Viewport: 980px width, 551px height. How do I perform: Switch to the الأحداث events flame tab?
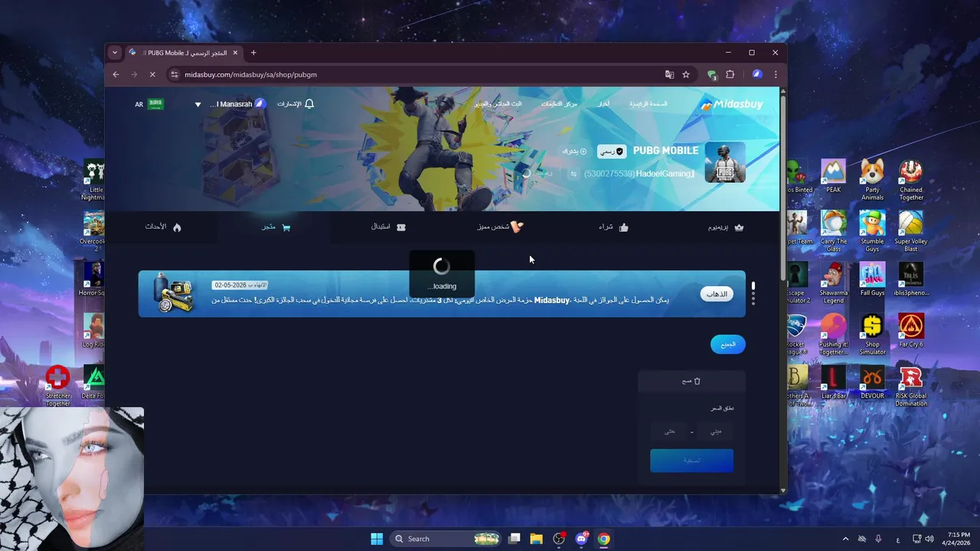click(x=163, y=227)
